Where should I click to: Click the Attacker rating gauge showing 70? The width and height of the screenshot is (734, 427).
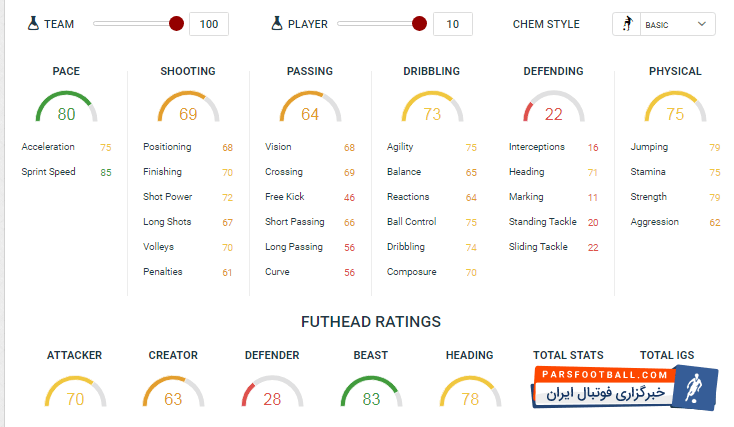74,394
